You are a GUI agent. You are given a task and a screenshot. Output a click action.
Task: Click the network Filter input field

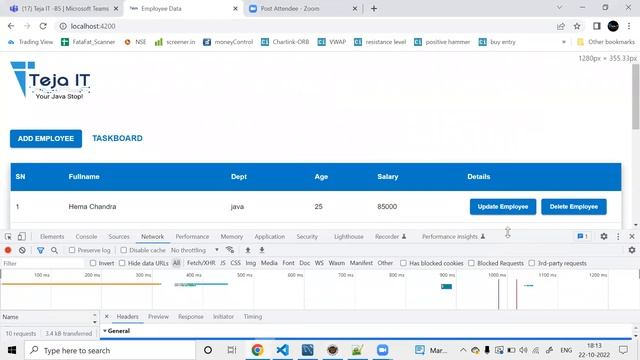(x=42, y=263)
